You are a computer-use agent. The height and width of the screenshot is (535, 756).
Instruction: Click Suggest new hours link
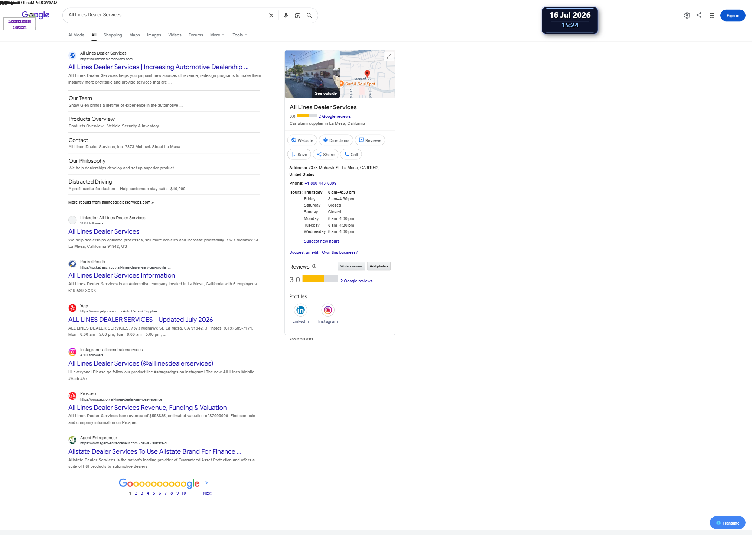pos(322,241)
